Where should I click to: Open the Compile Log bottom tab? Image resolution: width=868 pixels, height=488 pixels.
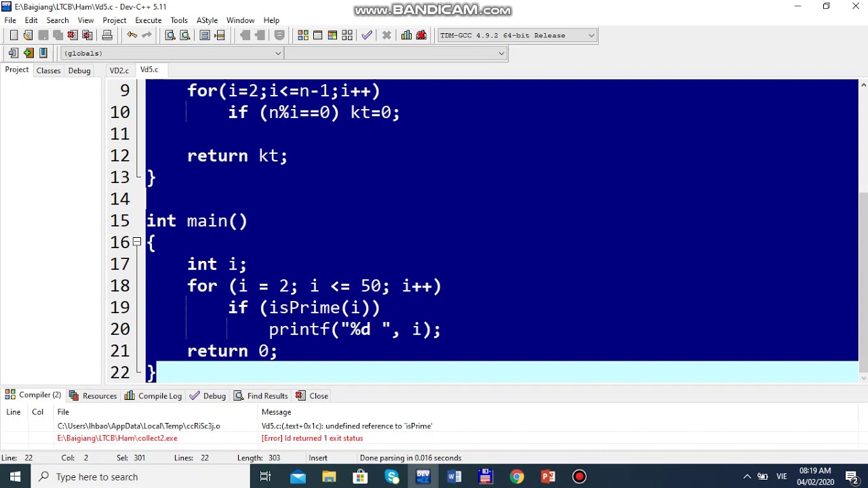click(153, 396)
